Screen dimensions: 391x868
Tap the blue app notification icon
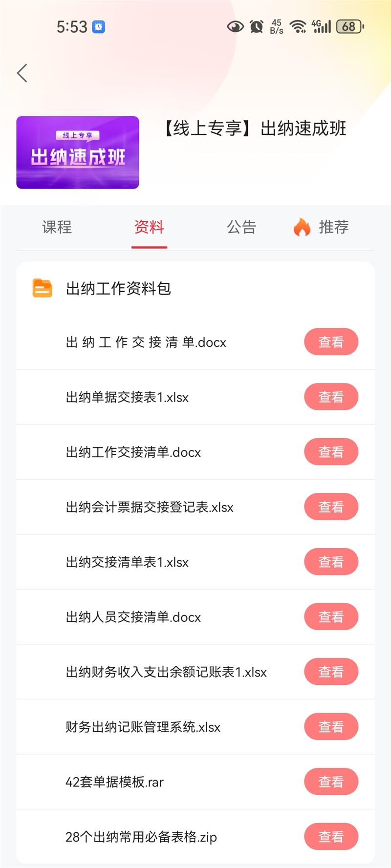point(99,26)
